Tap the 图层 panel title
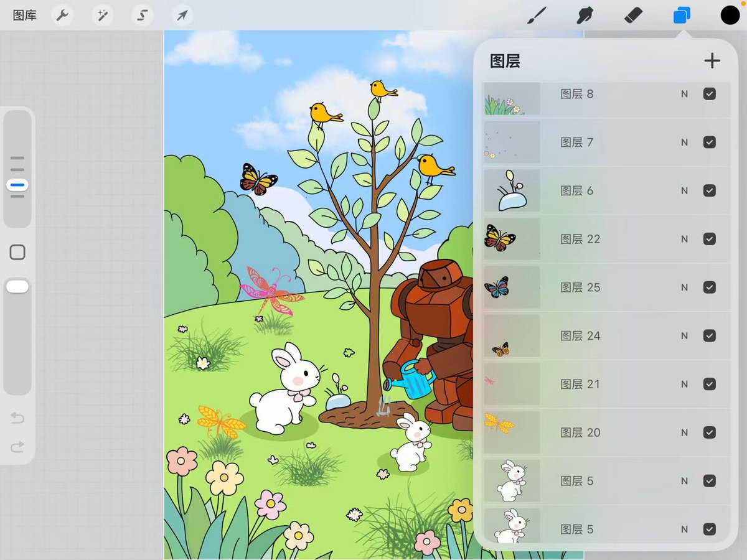Screen dimensions: 747x560 pyautogui.click(x=505, y=61)
